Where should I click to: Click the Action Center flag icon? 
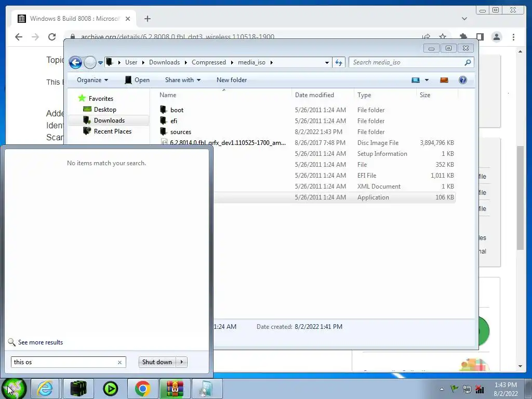(x=454, y=389)
